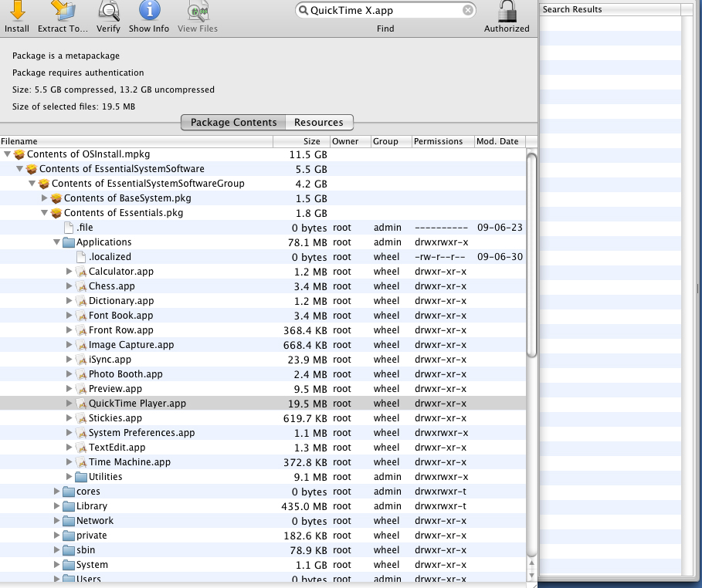The image size is (702, 588).
Task: Collapse Contents of EssentialSystemSoftware
Action: 19,169
